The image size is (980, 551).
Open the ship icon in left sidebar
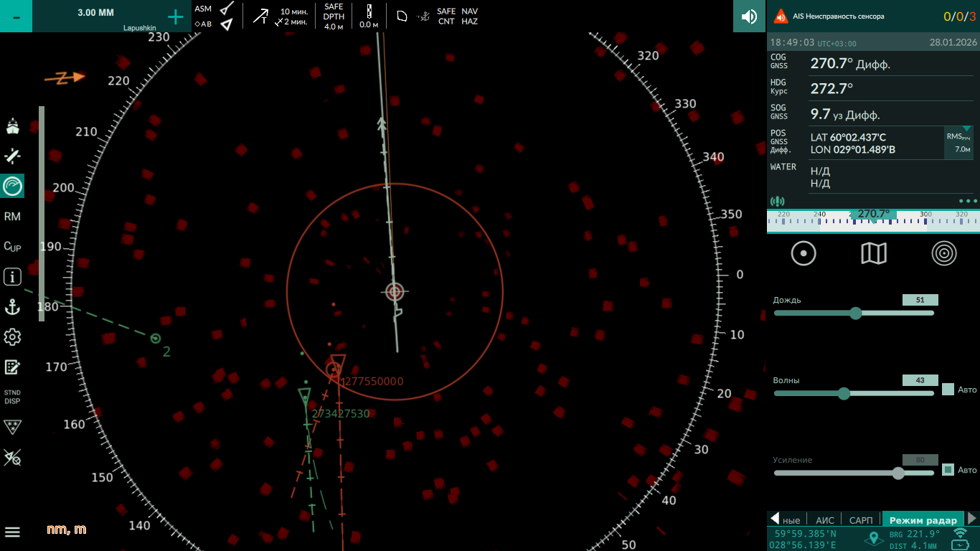point(12,127)
